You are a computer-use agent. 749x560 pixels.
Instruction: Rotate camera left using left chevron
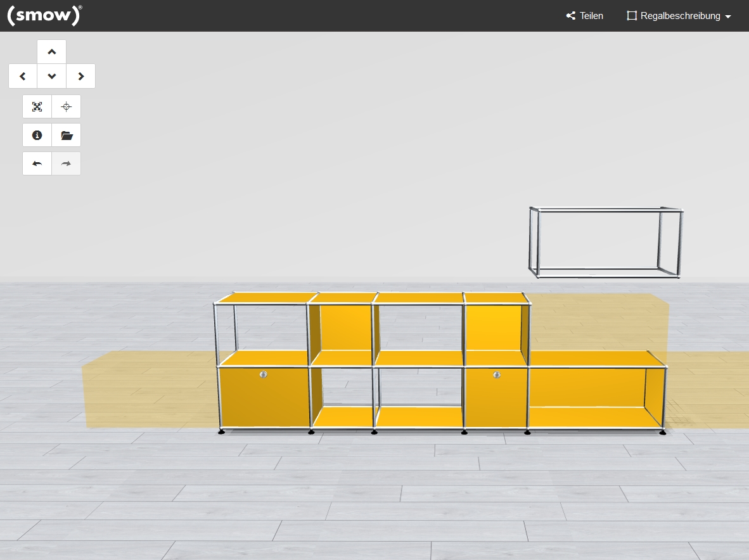[23, 76]
